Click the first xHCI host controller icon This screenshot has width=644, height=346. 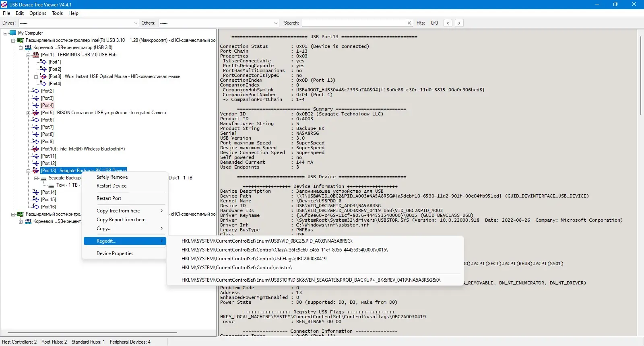21,40
